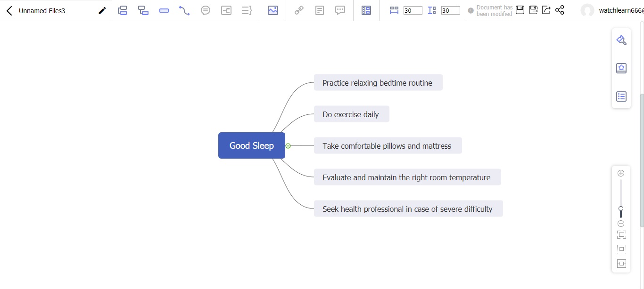Insert a subtopic using the toolbar icon
The image size is (644, 289).
coord(143,10)
